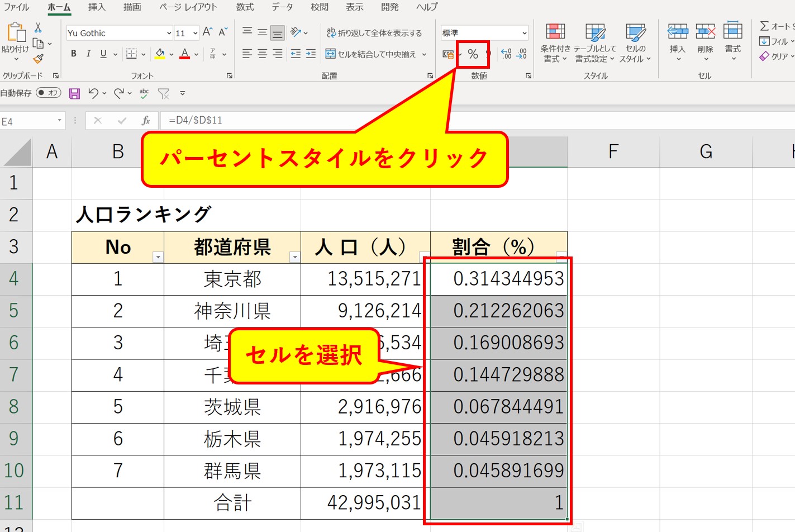
Task: Click the percent style icon
Action: click(x=473, y=54)
